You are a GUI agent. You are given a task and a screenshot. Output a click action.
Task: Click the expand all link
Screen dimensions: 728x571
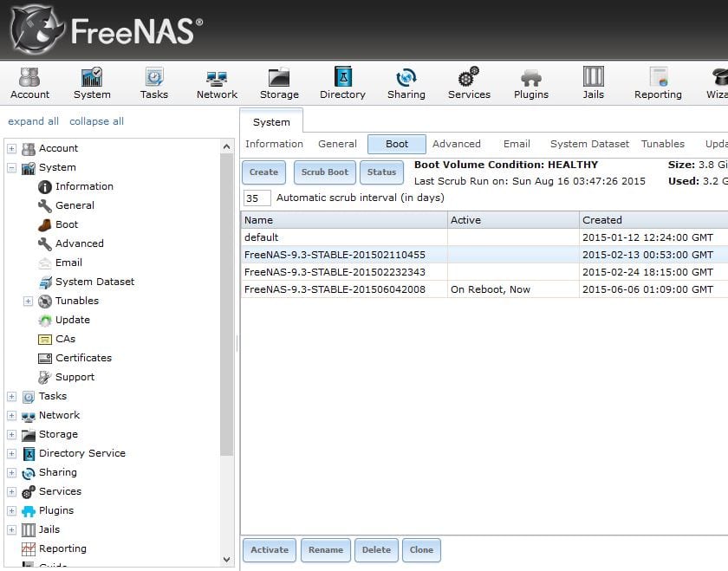pyautogui.click(x=33, y=121)
